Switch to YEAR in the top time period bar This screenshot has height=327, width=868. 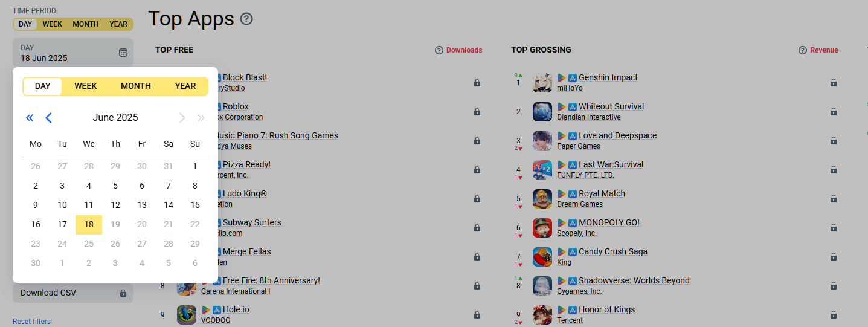tap(118, 24)
